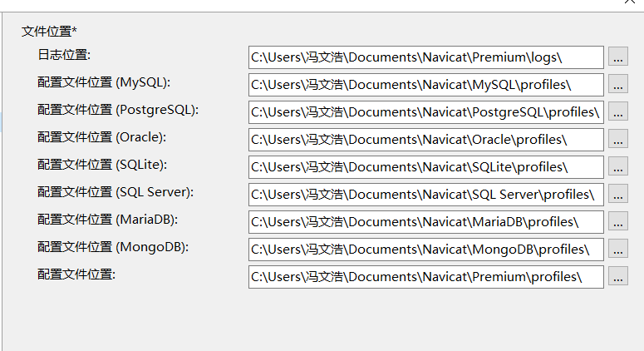Browse for SQL Server profiles folder
Screen dimensions: 644x351
[x=618, y=194]
